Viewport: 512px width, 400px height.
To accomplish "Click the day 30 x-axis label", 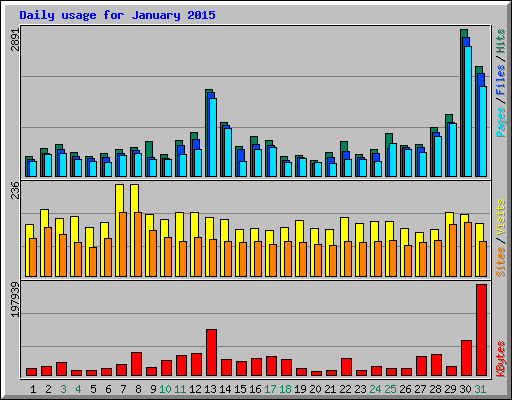I will coord(465,389).
